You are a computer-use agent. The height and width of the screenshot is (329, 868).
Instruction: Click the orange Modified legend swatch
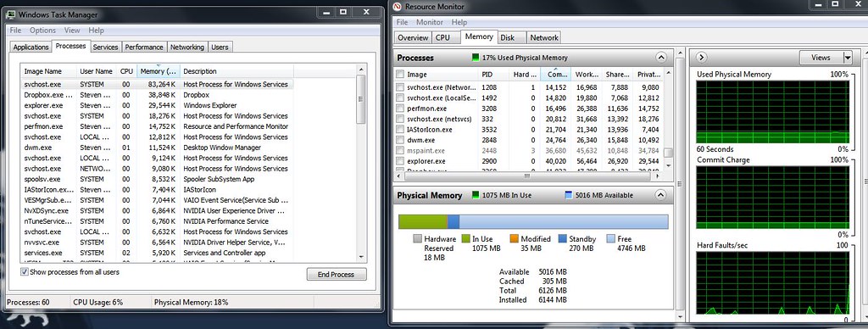pyautogui.click(x=514, y=239)
